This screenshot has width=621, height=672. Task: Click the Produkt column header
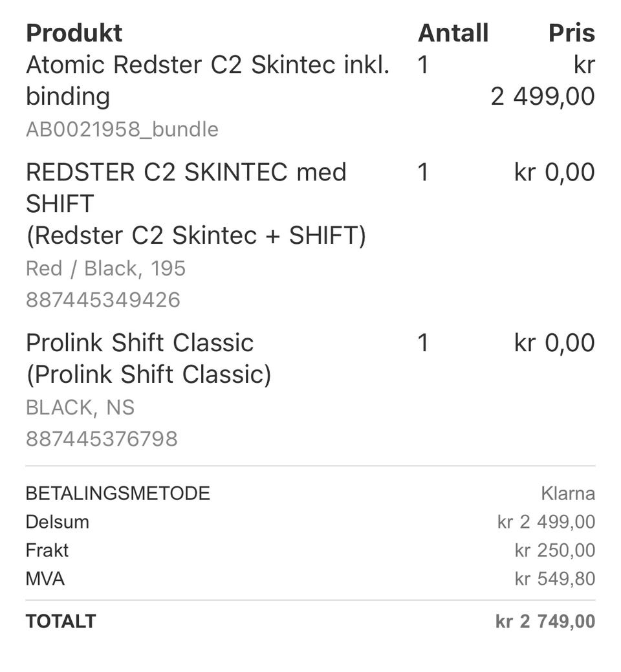(x=74, y=32)
